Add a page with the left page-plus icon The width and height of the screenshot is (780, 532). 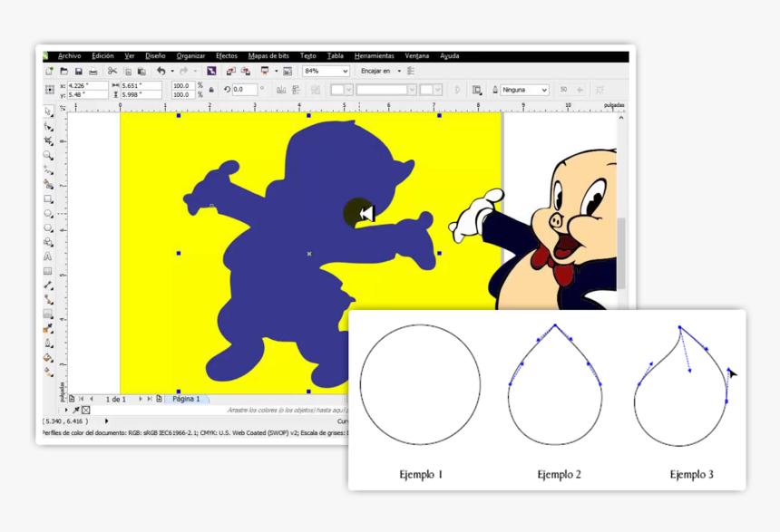[x=73, y=399]
